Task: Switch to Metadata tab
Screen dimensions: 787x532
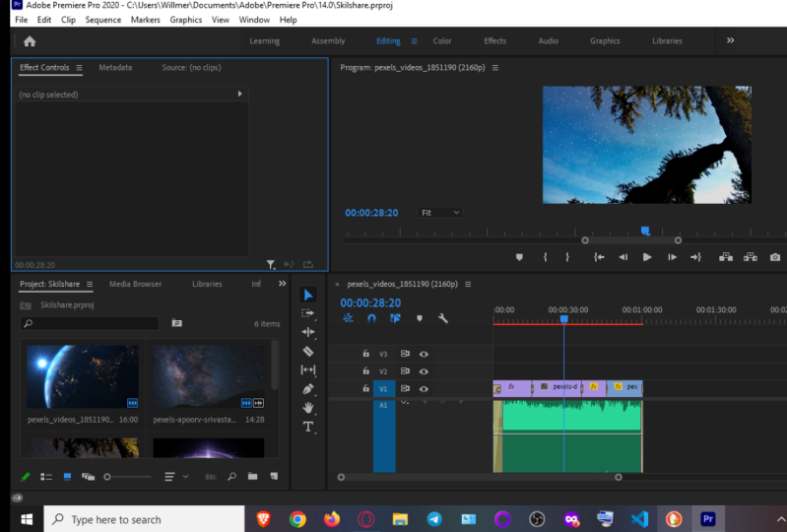Action: coord(115,67)
